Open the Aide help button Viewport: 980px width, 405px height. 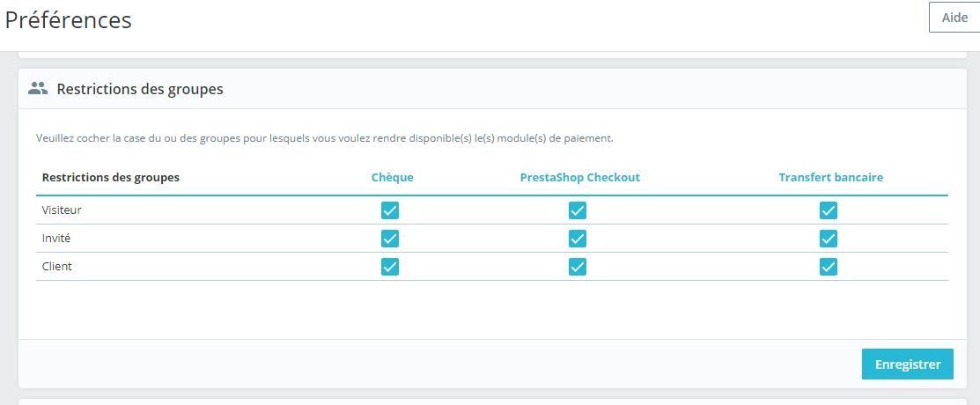(x=955, y=18)
